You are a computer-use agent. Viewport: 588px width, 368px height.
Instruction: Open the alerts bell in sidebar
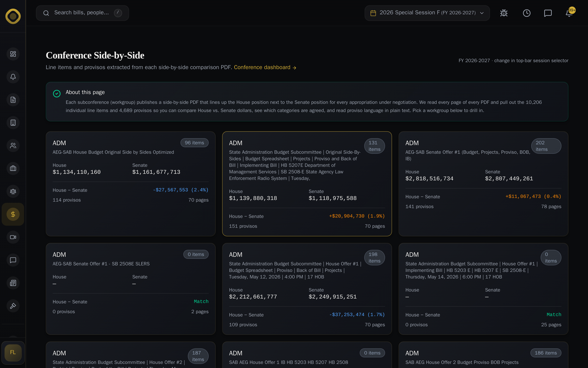click(13, 77)
